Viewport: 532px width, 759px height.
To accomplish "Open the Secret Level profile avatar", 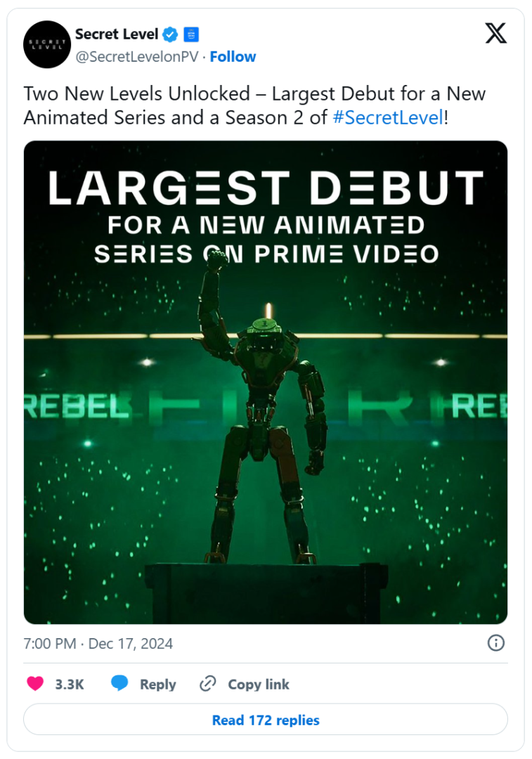I will pyautogui.click(x=47, y=45).
